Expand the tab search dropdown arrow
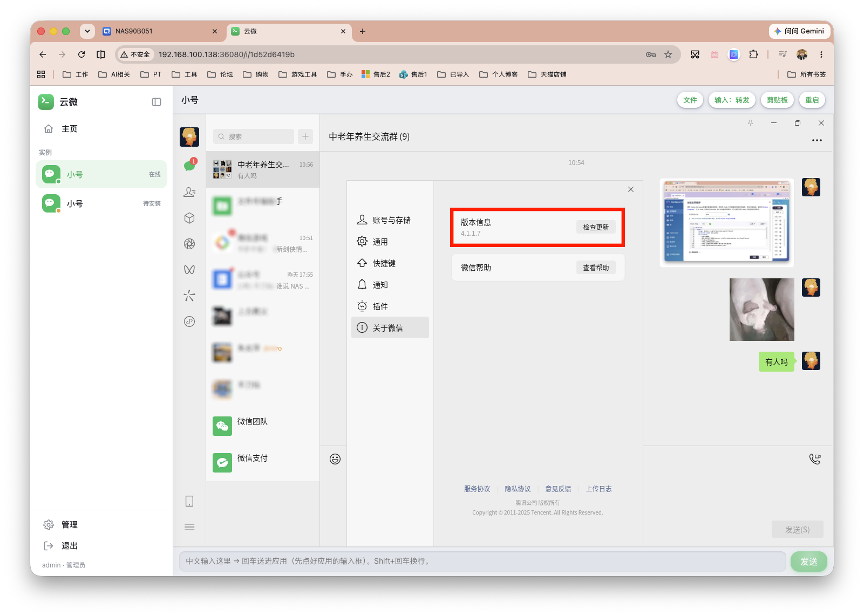864x616 pixels. point(87,31)
